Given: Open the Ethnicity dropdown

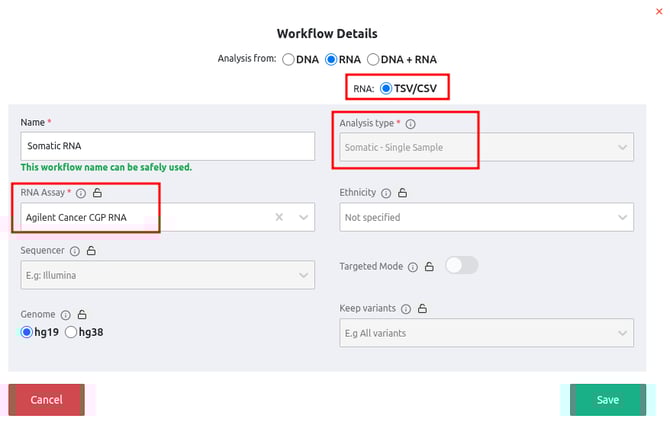Looking at the screenshot, I should tap(486, 217).
